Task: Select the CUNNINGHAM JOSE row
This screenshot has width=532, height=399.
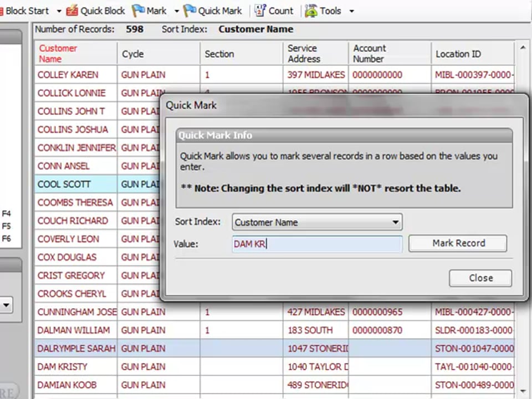Action: [x=274, y=312]
